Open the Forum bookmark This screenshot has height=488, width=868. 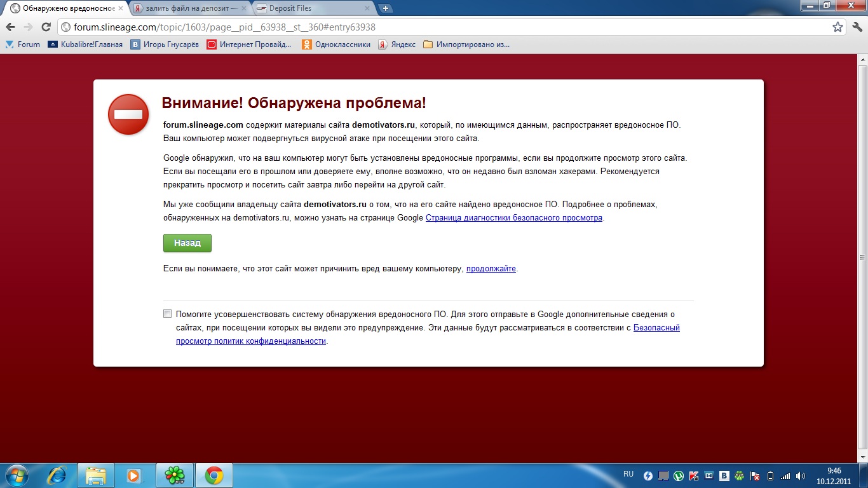click(23, 44)
